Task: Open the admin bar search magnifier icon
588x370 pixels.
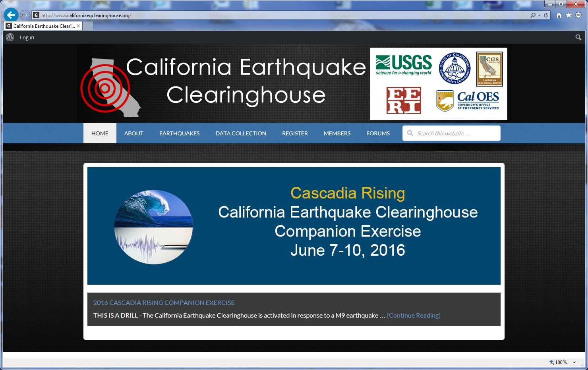Action: tap(578, 37)
